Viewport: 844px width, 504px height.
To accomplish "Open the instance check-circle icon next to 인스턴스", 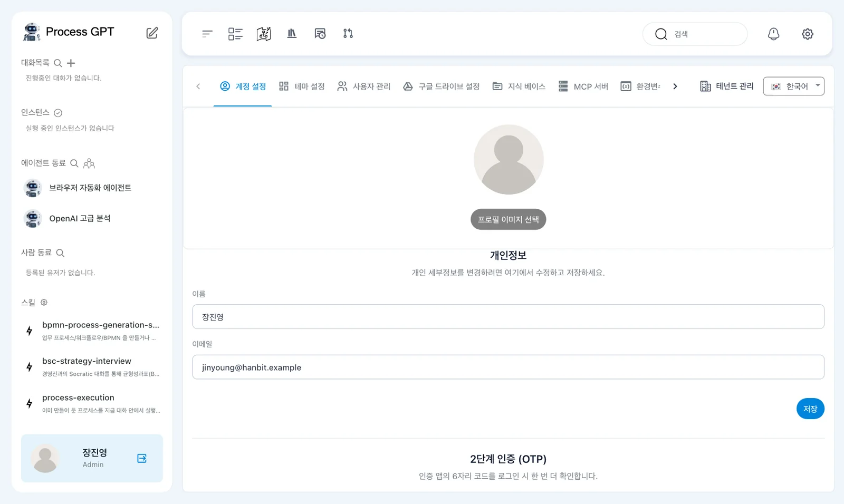I will pos(58,113).
